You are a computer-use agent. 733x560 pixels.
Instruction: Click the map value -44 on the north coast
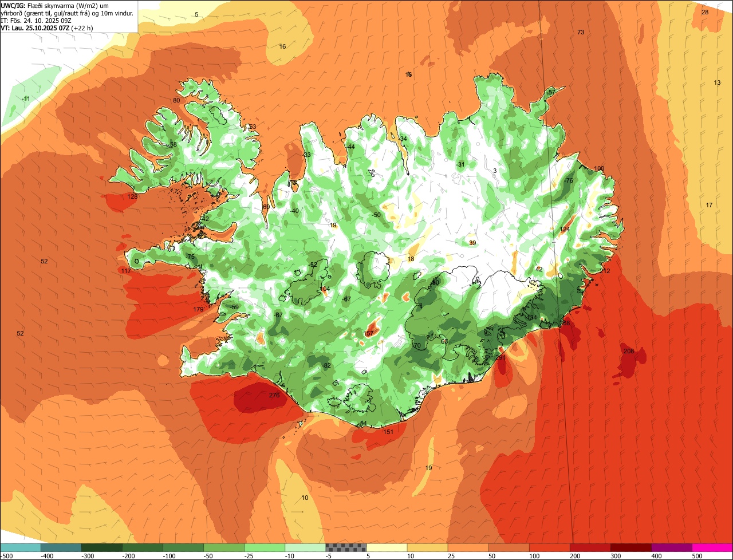point(350,147)
